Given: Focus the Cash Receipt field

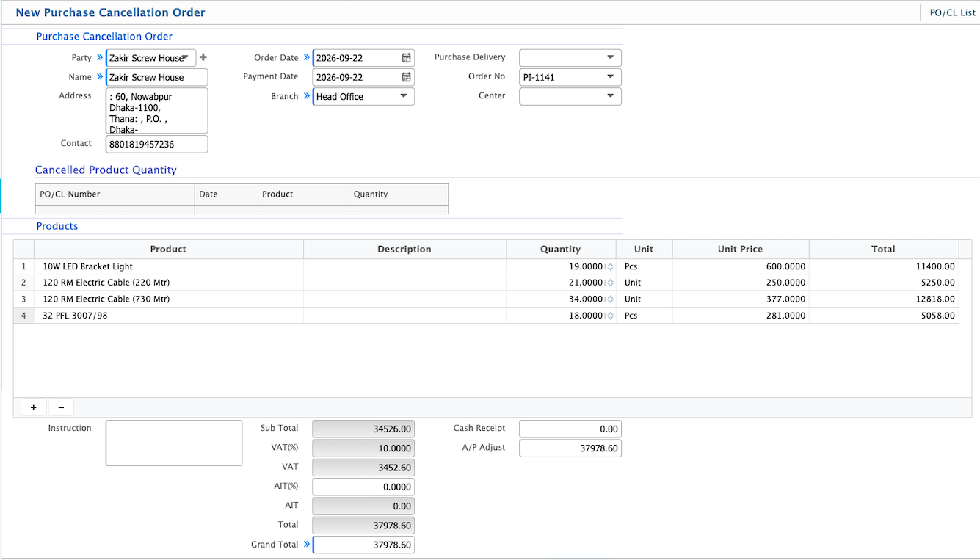Looking at the screenshot, I should pyautogui.click(x=570, y=429).
